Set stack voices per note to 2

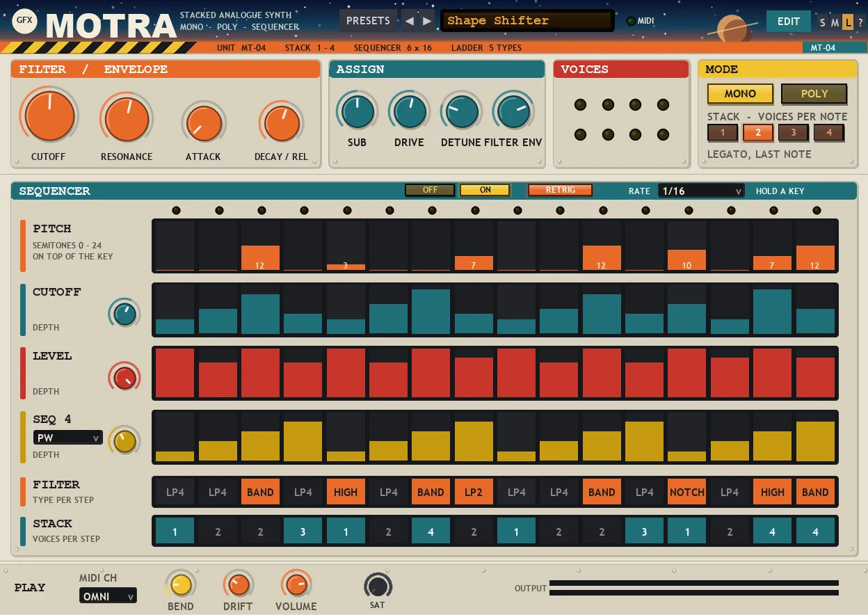758,133
